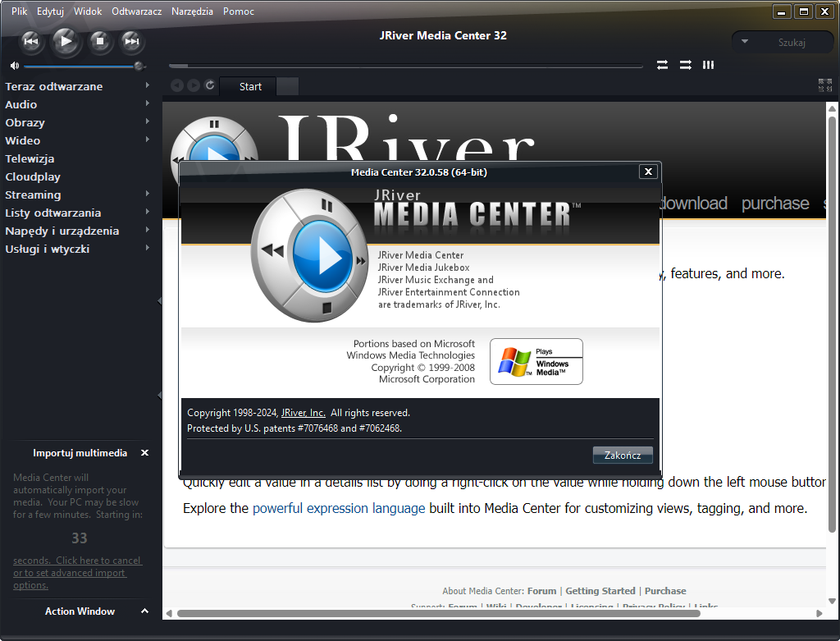
Task: Open the JRiver, Inc. link
Action: point(304,413)
